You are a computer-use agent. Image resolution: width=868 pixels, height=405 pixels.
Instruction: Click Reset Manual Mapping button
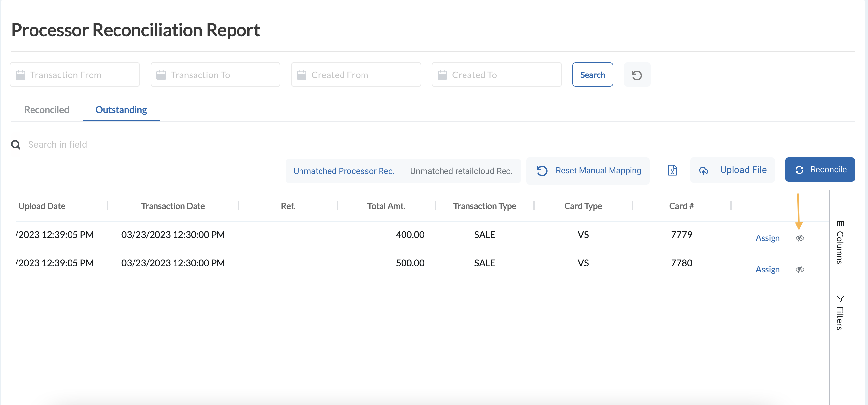[x=588, y=171]
